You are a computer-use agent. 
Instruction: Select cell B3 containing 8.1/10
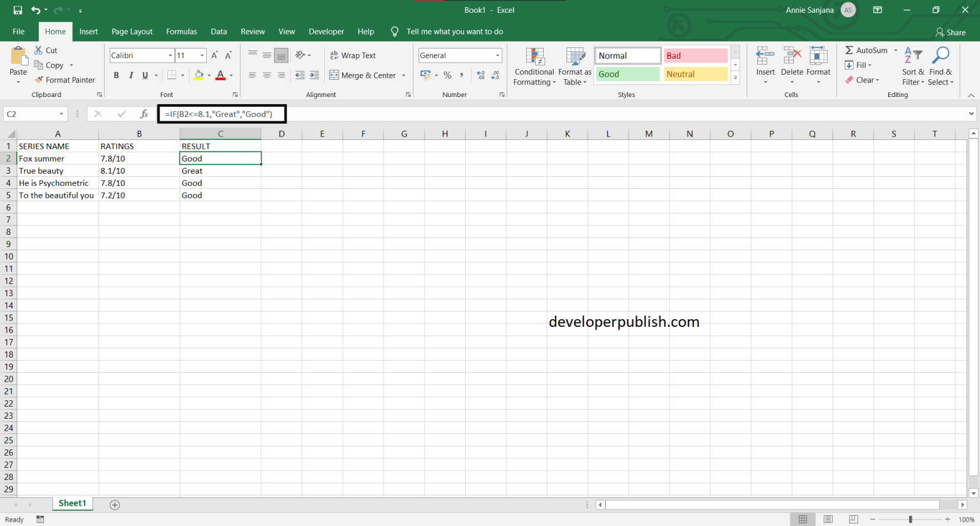click(x=139, y=170)
